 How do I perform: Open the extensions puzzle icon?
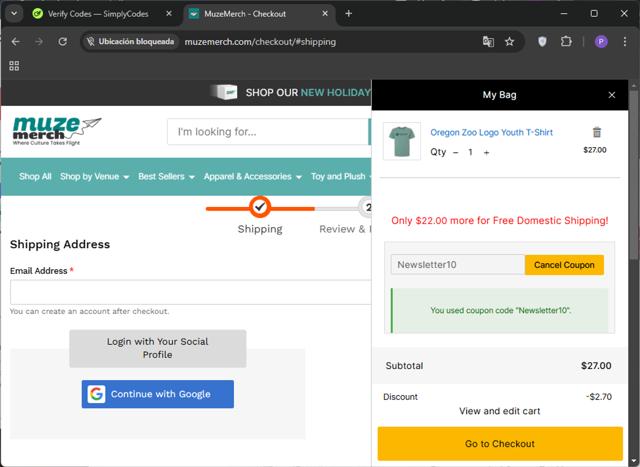566,42
